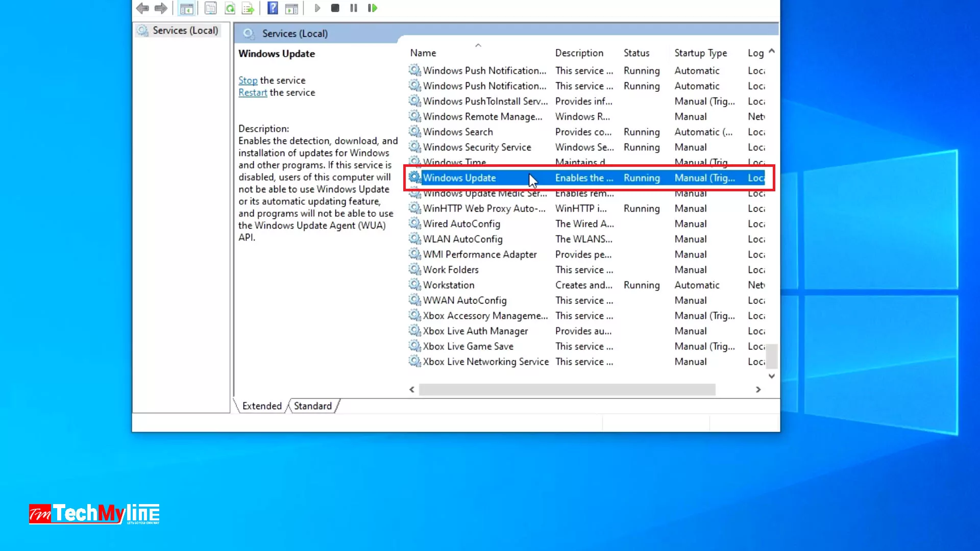Sort by the Status column header
980x551 pixels.
[x=636, y=53]
